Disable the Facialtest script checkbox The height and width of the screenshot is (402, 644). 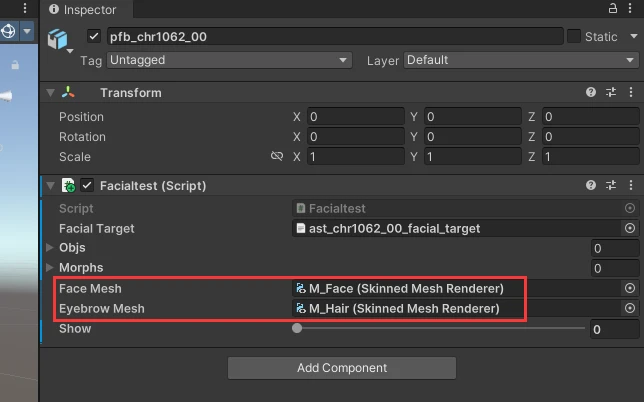pos(87,185)
